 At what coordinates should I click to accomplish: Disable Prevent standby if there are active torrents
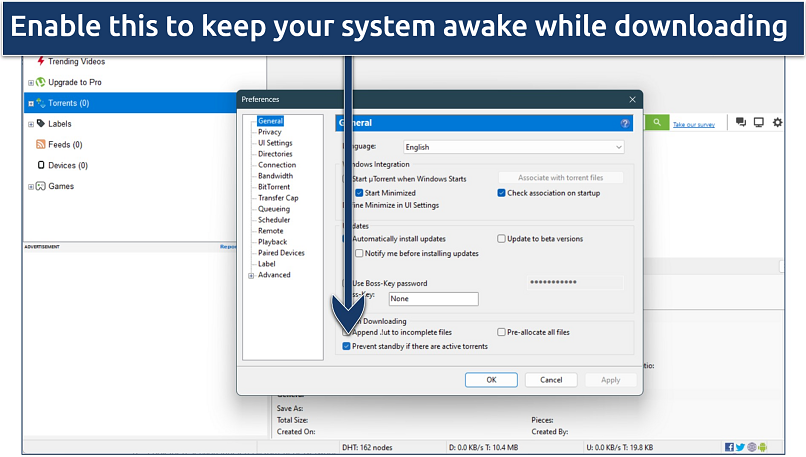click(346, 346)
